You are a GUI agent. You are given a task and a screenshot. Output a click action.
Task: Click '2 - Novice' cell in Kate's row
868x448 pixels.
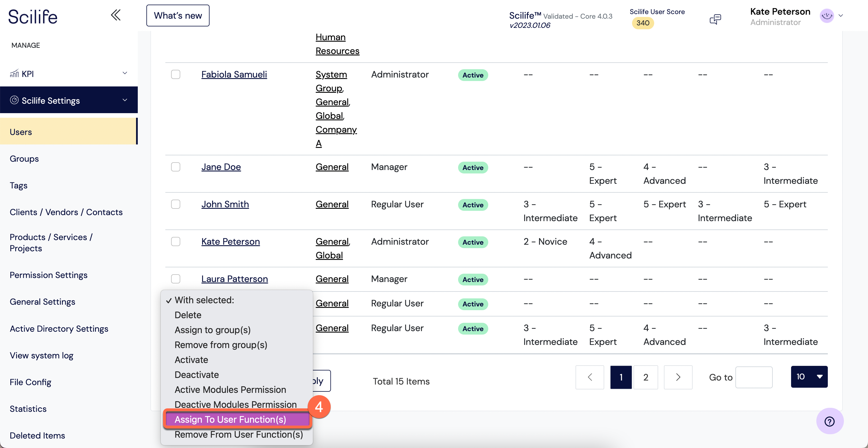click(545, 242)
